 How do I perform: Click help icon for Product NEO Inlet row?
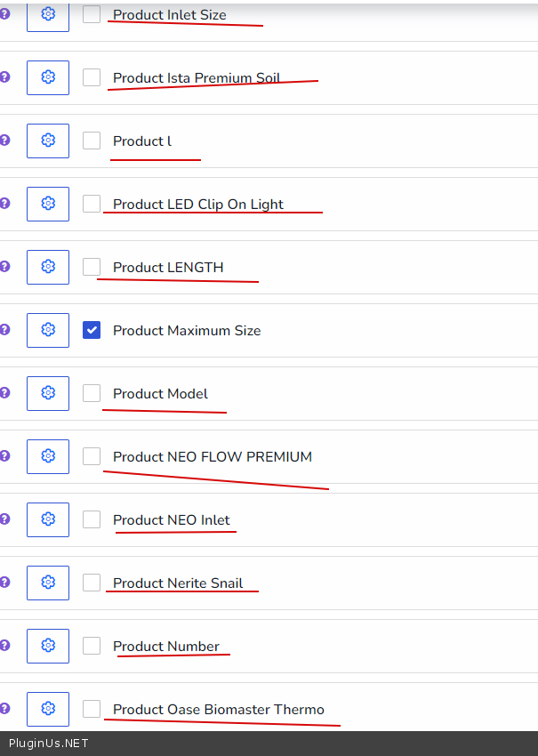pyautogui.click(x=4, y=519)
